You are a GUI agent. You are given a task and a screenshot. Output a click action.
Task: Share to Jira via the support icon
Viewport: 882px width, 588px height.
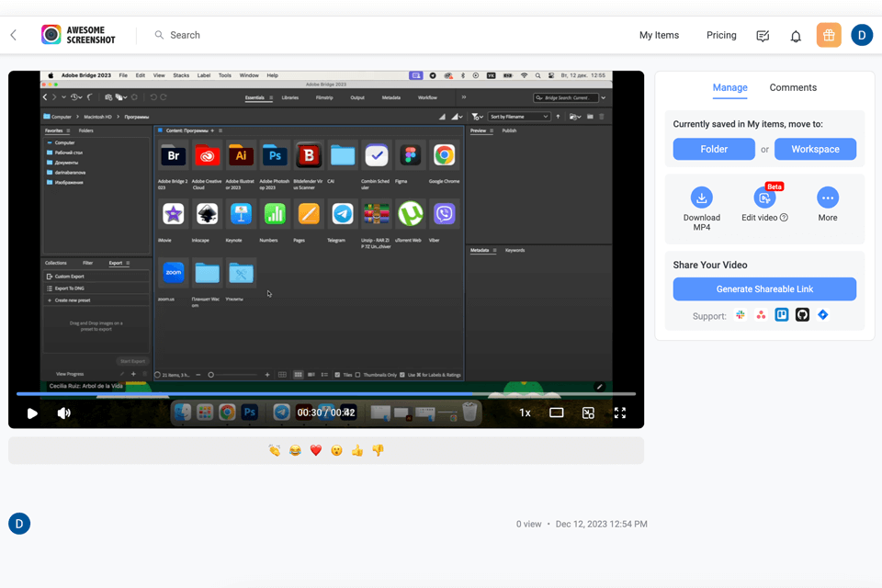823,315
